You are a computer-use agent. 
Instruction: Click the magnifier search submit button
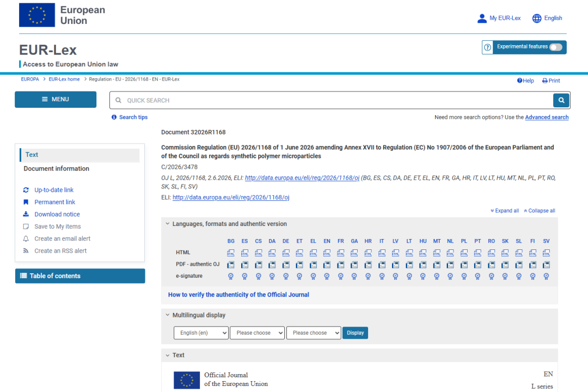pyautogui.click(x=561, y=100)
